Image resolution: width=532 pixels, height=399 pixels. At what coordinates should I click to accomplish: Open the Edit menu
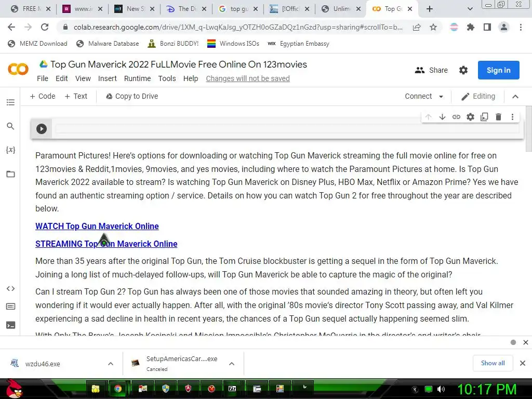pos(62,79)
